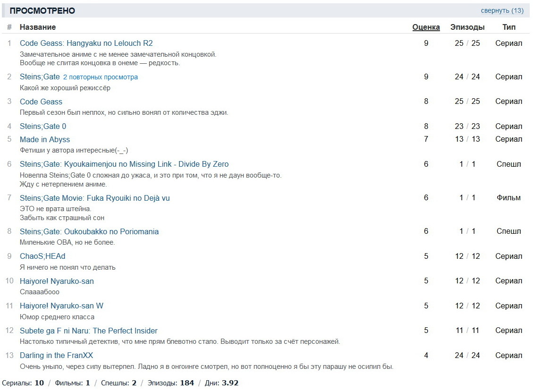Open the Made in Abyss link
This screenshot has width=533, height=392.
[x=45, y=139]
